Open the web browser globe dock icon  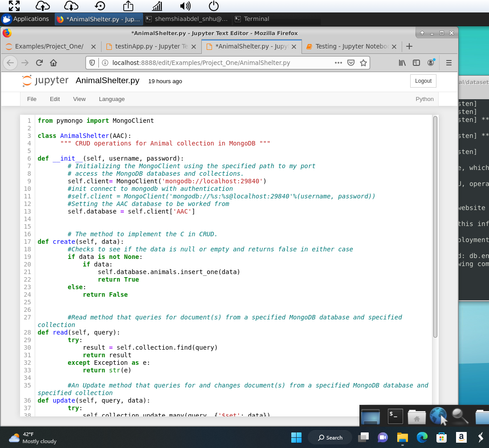point(438,416)
